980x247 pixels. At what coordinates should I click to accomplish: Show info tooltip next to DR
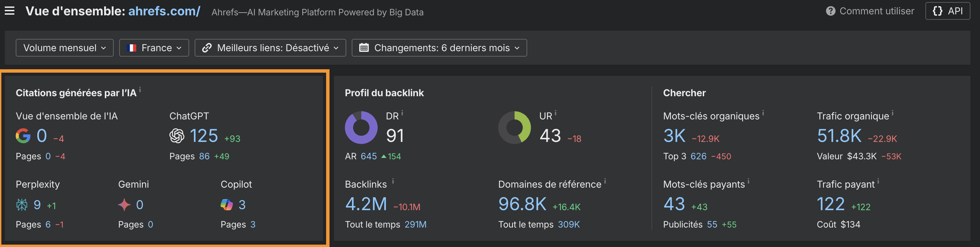[402, 113]
